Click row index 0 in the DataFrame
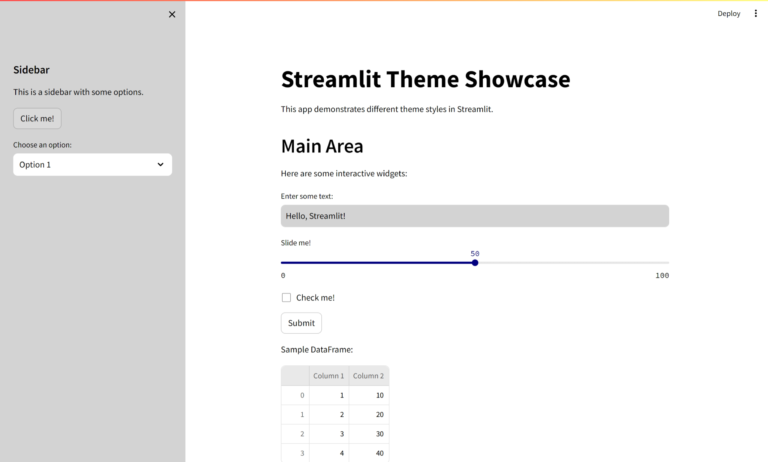Screen dimensions: 768x462 295,396
